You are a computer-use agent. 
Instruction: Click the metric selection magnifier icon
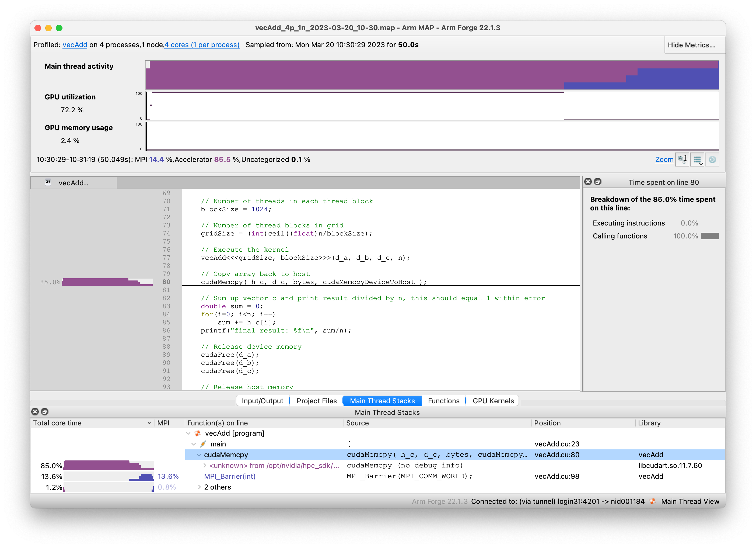(682, 159)
